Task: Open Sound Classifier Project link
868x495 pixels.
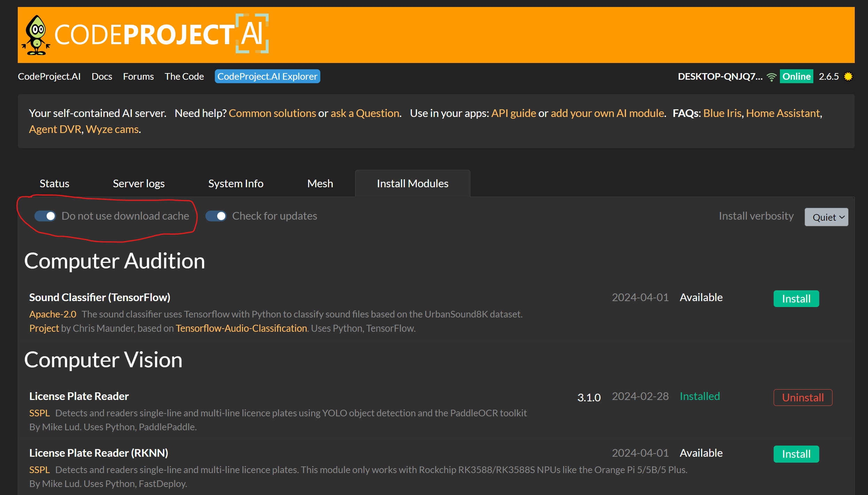Action: [x=44, y=328]
